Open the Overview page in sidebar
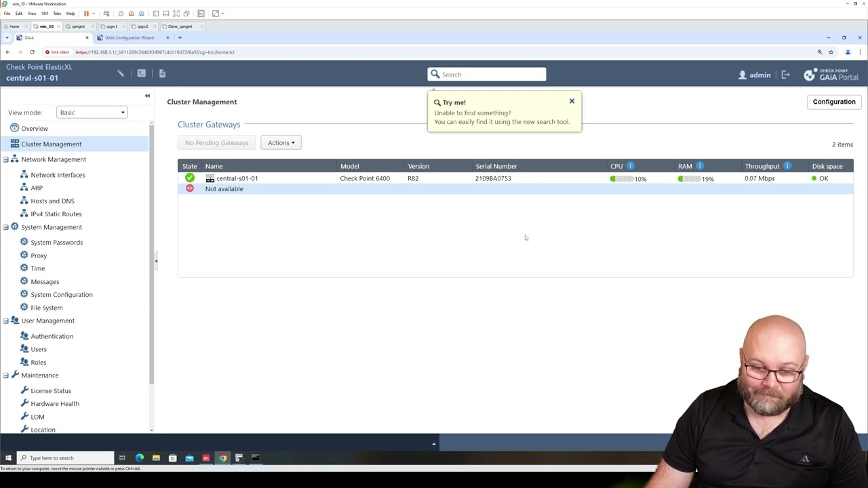The image size is (868, 488). point(34,128)
